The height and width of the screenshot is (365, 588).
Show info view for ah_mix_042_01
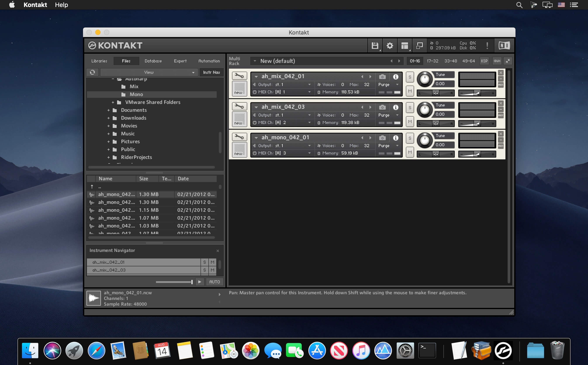396,77
